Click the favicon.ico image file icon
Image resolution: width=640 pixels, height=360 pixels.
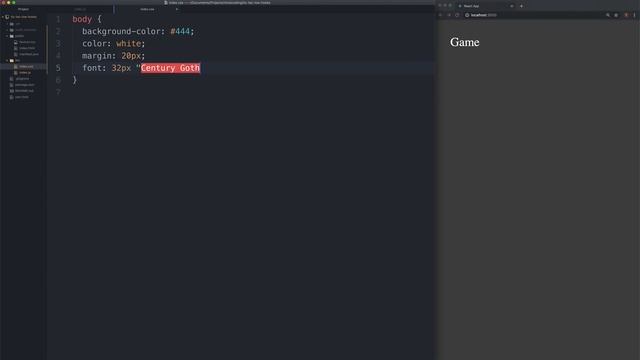(16, 42)
